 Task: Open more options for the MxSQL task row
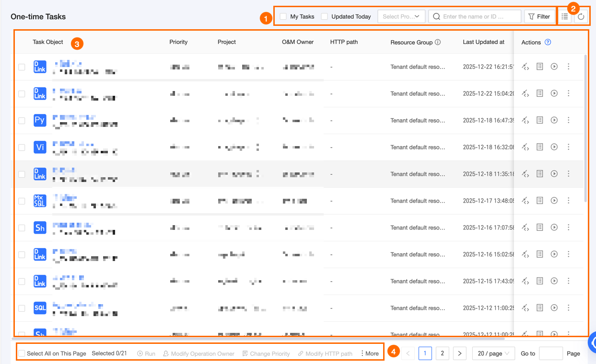(569, 201)
